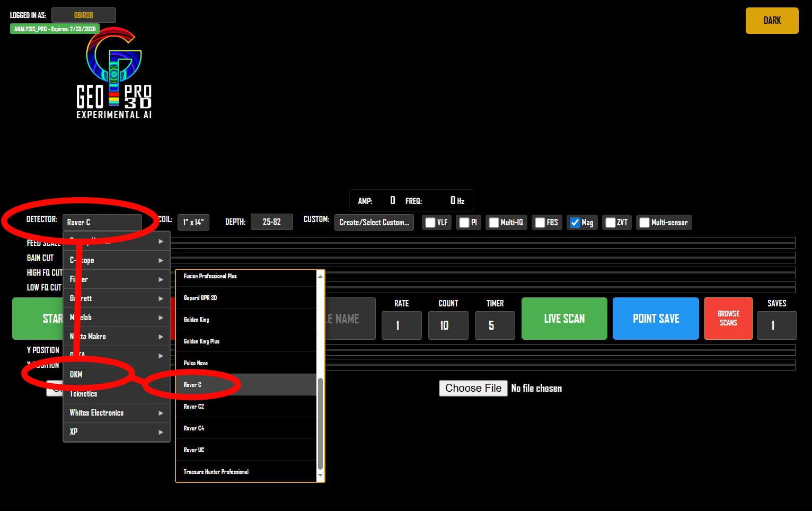Adjust the FEED SCALE slider
This screenshot has height=511, width=812.
pos(482,243)
